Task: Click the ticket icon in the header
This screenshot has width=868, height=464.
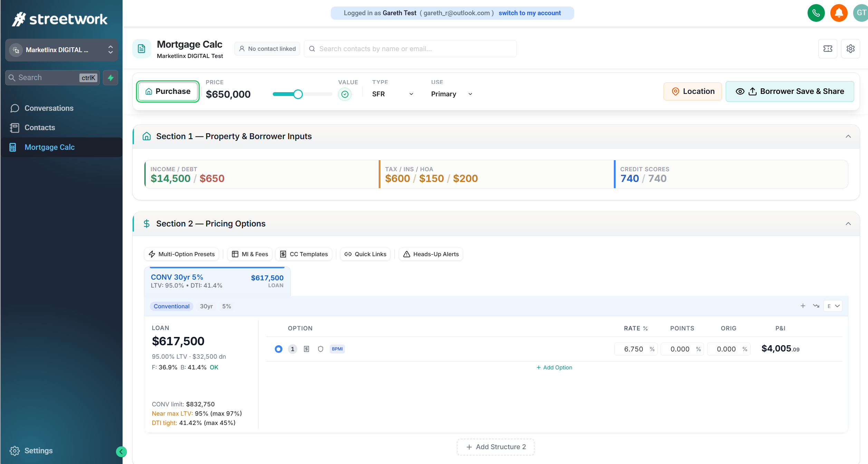Action: [x=828, y=49]
